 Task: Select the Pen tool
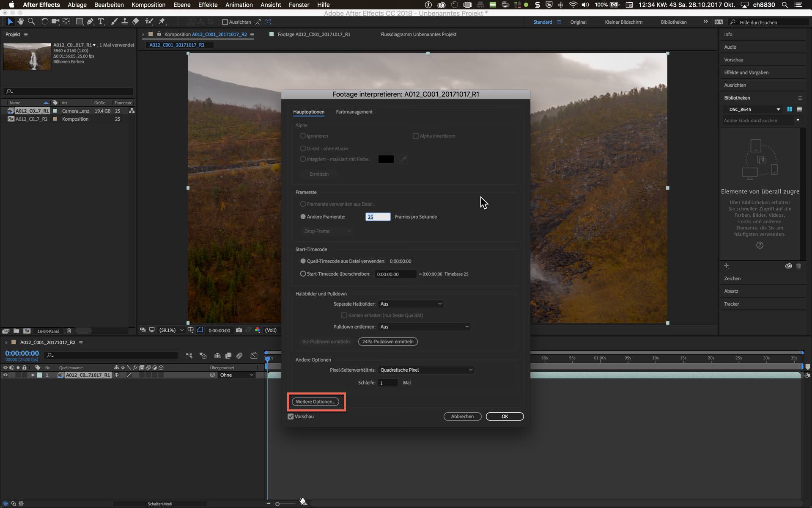click(90, 22)
